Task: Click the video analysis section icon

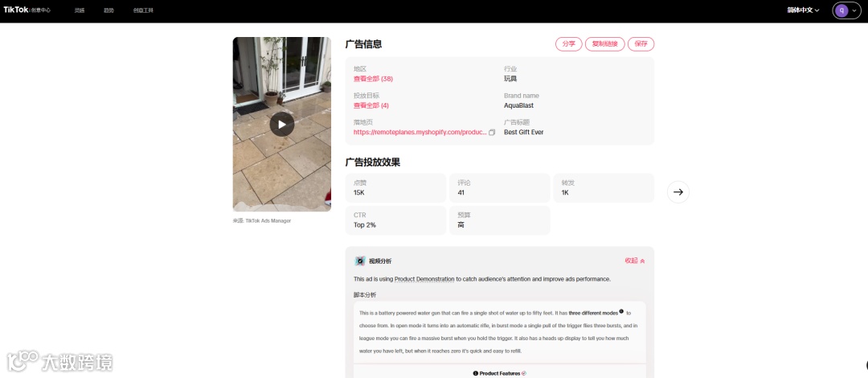Action: coord(360,261)
